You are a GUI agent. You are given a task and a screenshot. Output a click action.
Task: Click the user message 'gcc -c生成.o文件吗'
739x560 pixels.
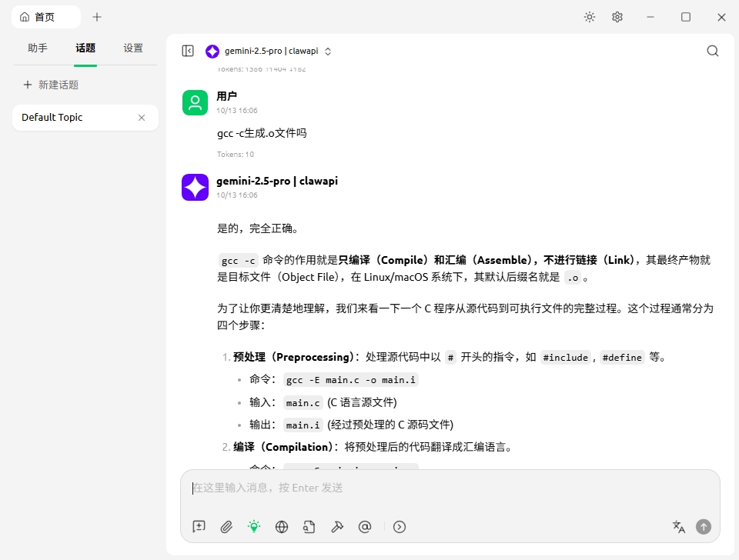click(x=262, y=133)
